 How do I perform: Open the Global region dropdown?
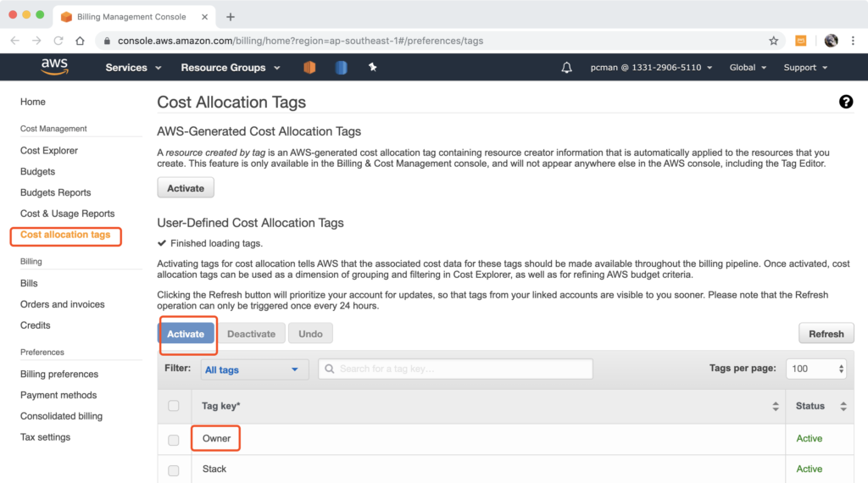click(748, 68)
